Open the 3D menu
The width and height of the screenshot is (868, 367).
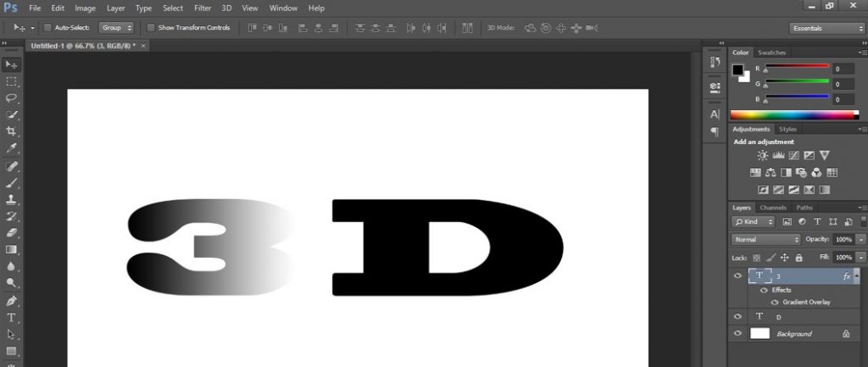pos(226,8)
